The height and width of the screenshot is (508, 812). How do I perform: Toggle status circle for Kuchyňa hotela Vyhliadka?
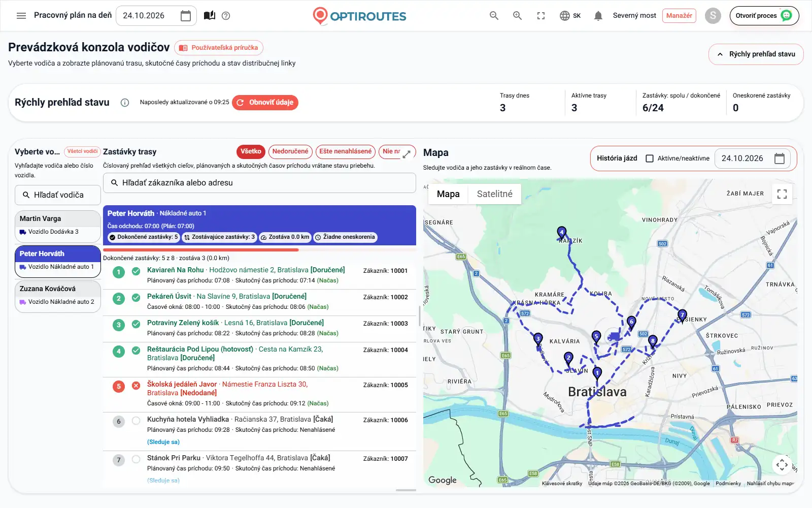pyautogui.click(x=136, y=421)
